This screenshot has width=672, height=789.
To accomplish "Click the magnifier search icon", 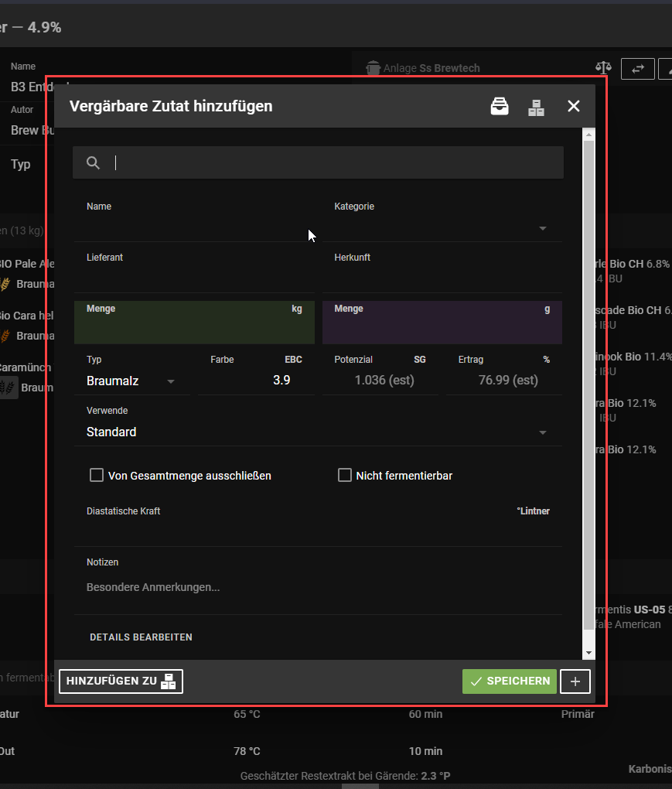I will pos(94,162).
